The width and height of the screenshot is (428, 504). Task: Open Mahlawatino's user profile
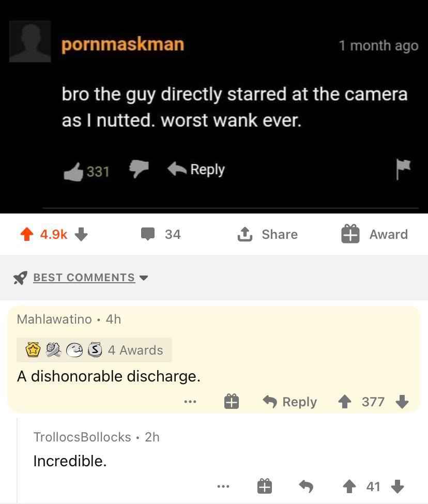click(54, 319)
